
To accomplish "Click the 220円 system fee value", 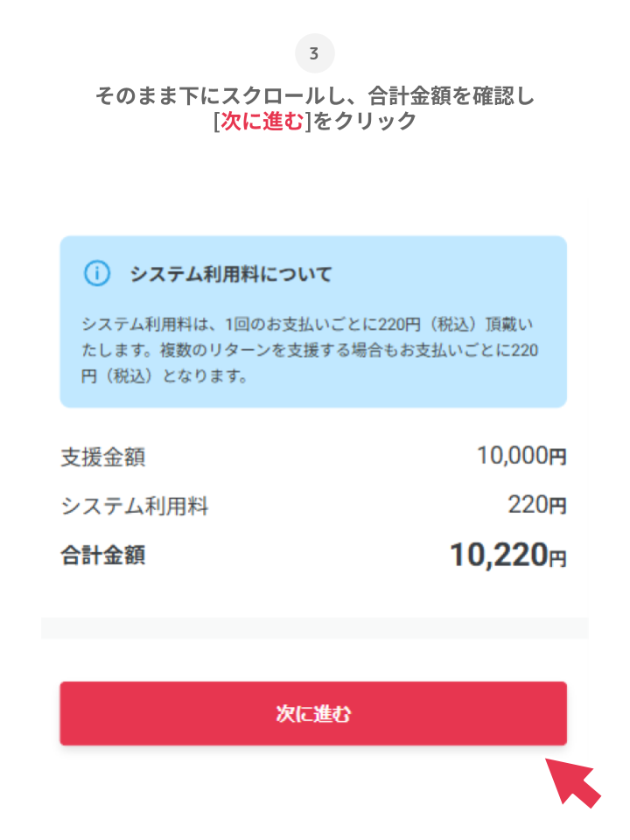I will 536,505.
